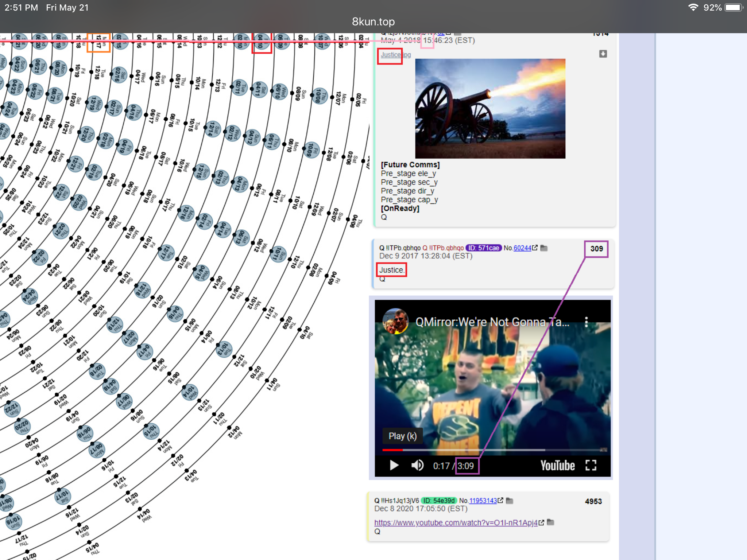Click the 0:17 / 3:09 time display
Viewport: 747px width, 560px height.
(453, 466)
